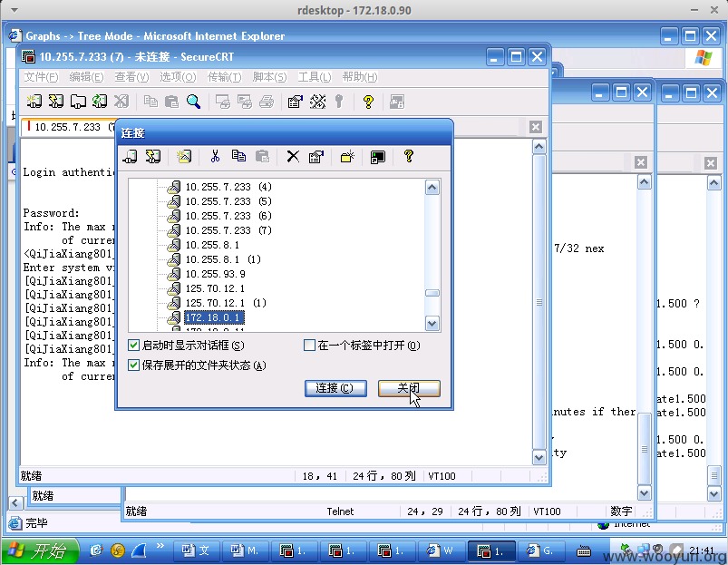
Task: Click Connect in Tab in the main toolbar
Action: tap(78, 102)
